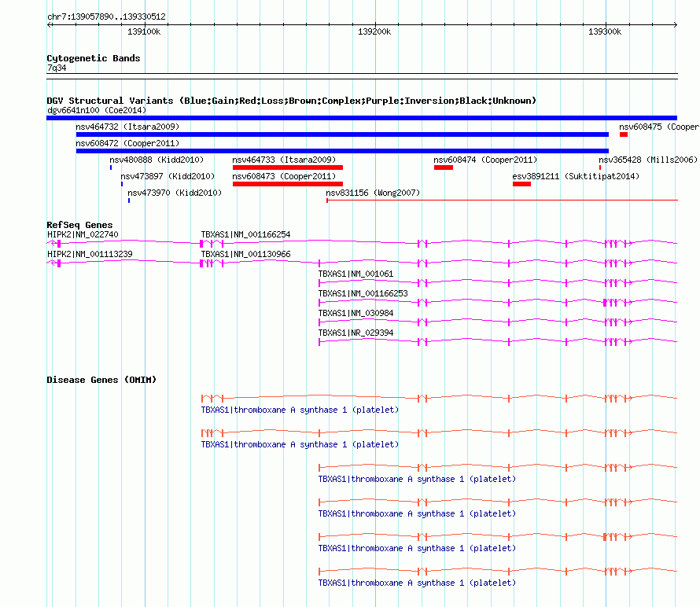Open fifth TBXAS1 thromboxane A synthase link
The image size is (700, 607).
417,548
